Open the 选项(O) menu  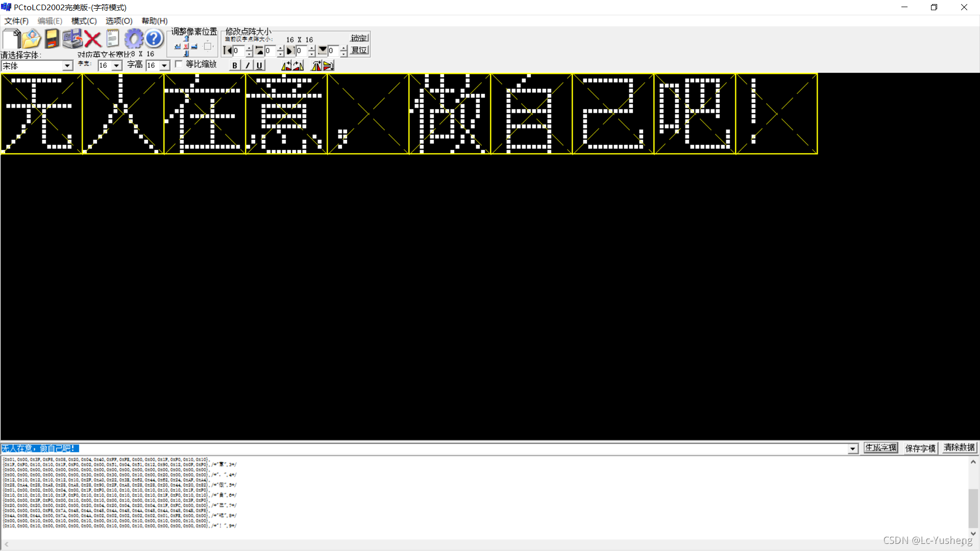click(x=119, y=21)
